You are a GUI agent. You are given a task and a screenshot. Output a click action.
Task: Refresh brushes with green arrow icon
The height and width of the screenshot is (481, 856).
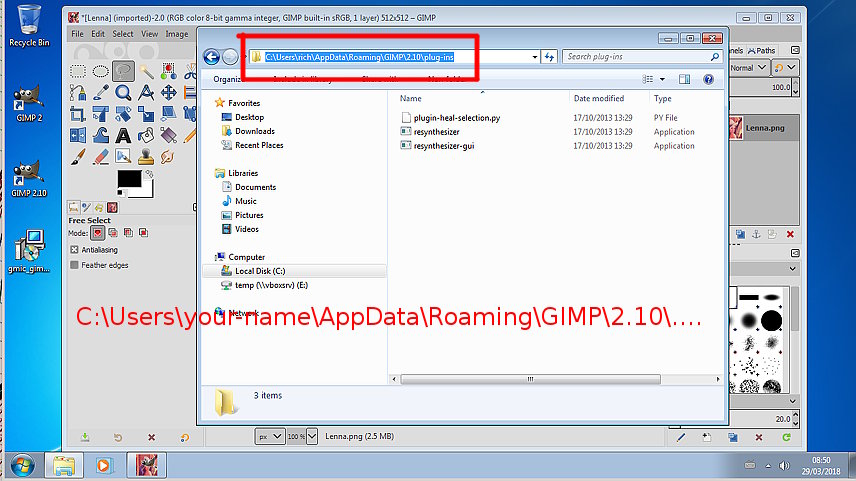pyautogui.click(x=786, y=437)
